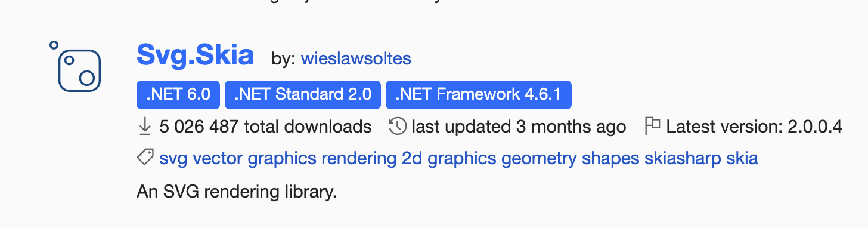Visit author wieslawsoltes profile
Image resolution: width=868 pixels, height=228 pixels.
(356, 58)
